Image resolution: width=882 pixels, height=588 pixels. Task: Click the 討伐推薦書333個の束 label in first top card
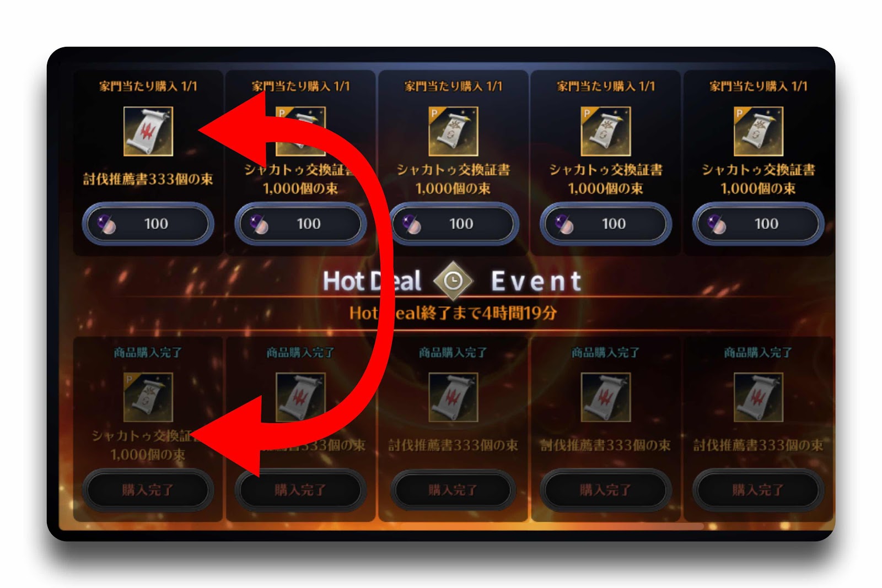tap(148, 179)
